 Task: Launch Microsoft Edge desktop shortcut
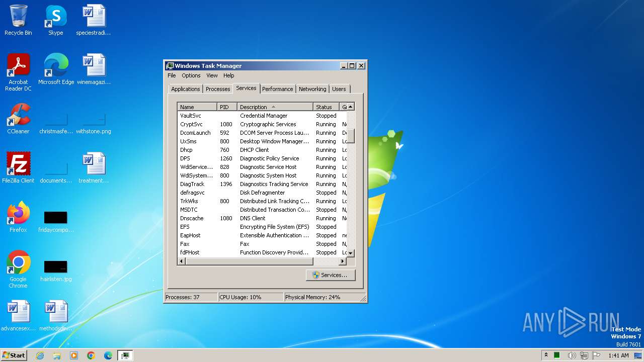56,69
